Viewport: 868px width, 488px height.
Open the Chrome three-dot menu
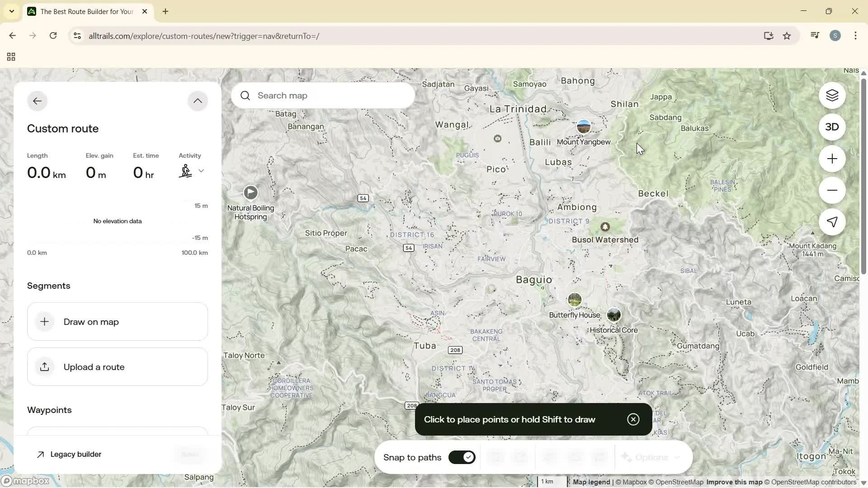[855, 36]
